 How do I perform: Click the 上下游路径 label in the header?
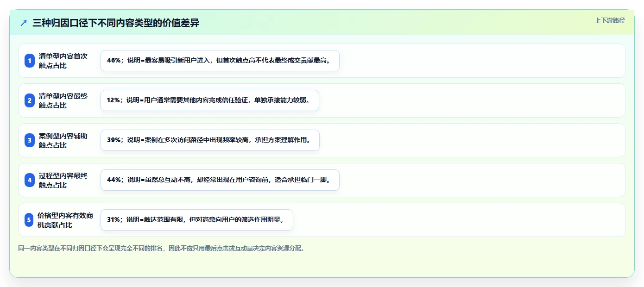coord(610,20)
